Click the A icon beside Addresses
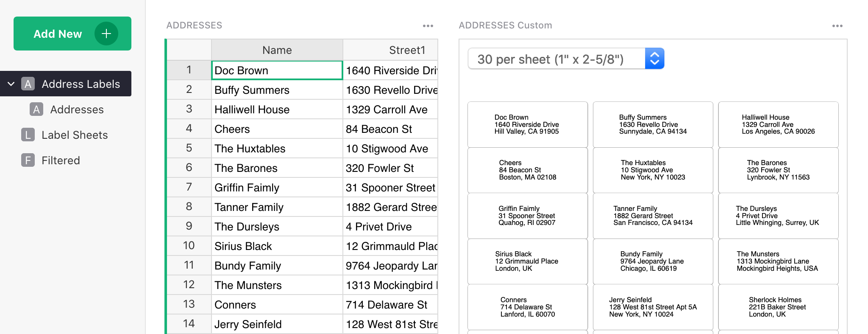 point(36,109)
